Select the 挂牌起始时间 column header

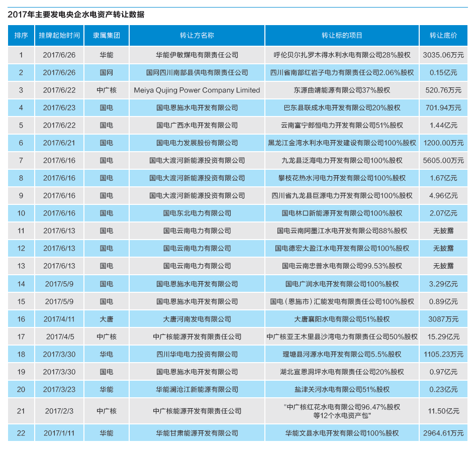59,36
